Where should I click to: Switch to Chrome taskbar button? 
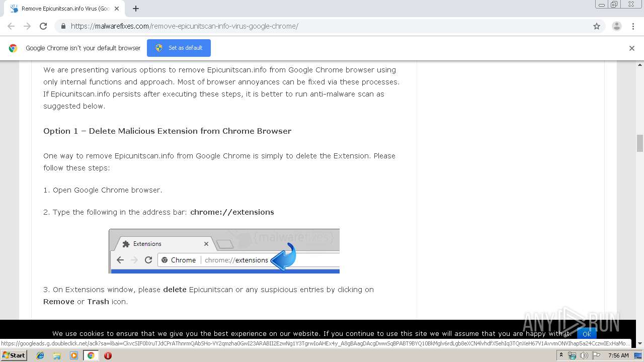point(91,355)
